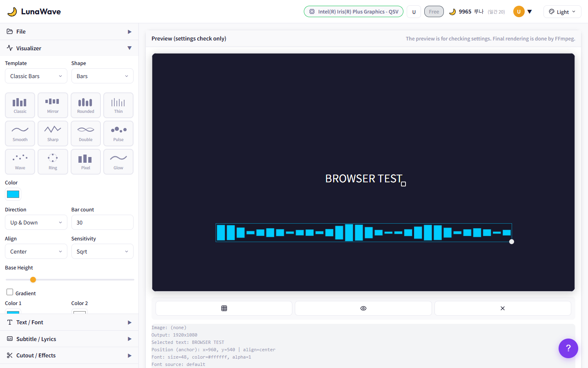This screenshot has height=368, width=588.
Task: Toggle preview visibility with the eye button
Action: 363,308
